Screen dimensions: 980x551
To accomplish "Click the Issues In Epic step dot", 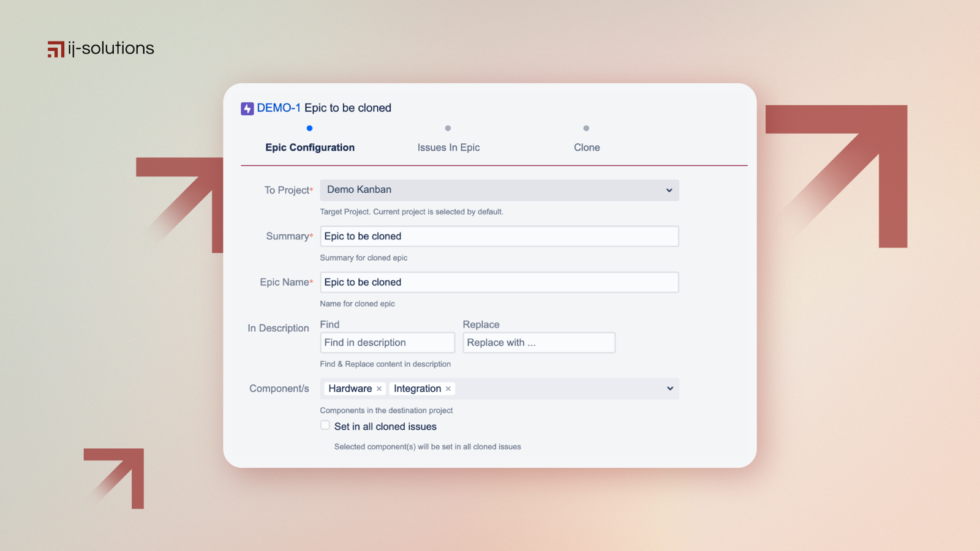I will click(x=448, y=128).
